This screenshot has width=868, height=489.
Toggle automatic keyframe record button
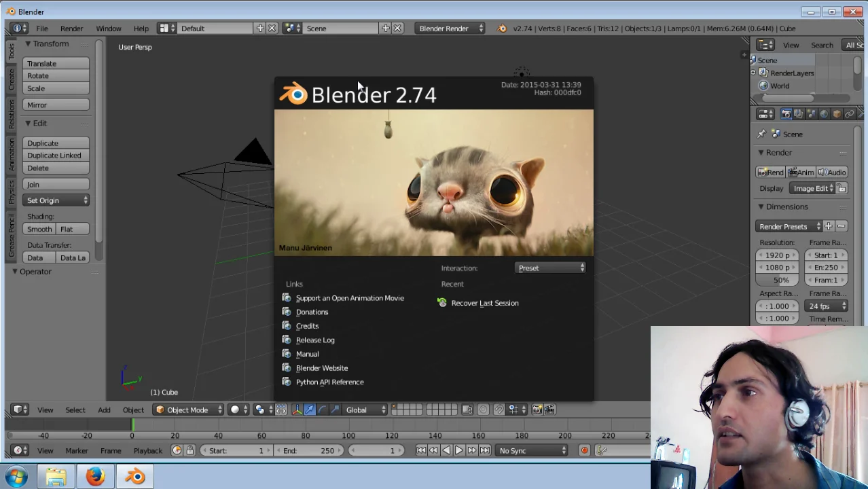pyautogui.click(x=584, y=450)
